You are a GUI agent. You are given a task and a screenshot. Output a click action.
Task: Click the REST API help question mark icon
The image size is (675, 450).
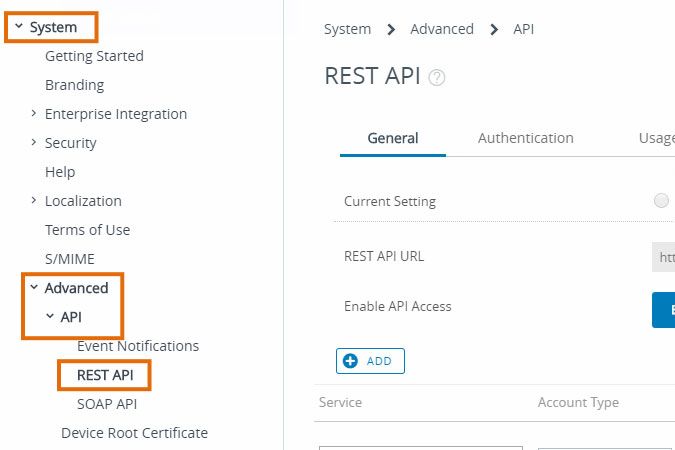[x=437, y=78]
